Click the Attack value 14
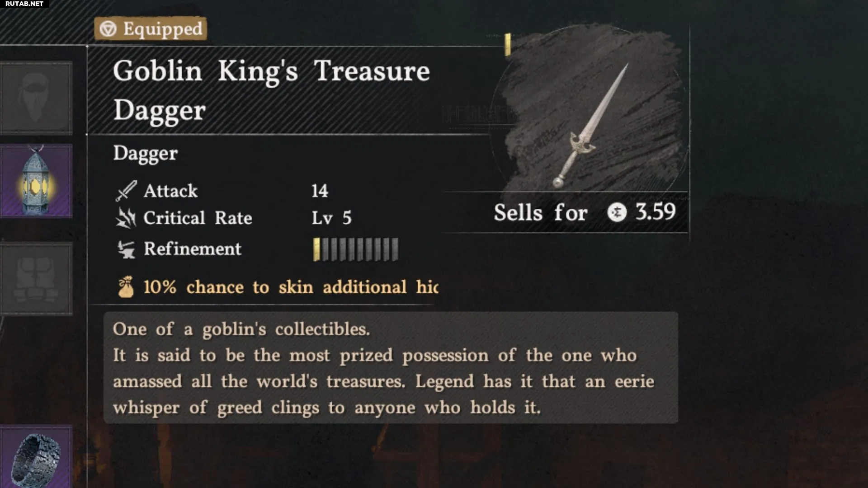 (320, 191)
